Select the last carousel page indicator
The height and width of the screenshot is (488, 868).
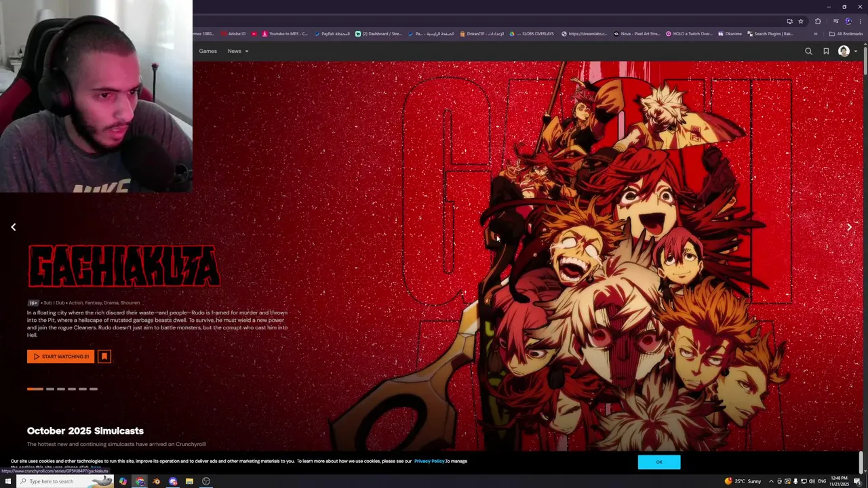(94, 389)
